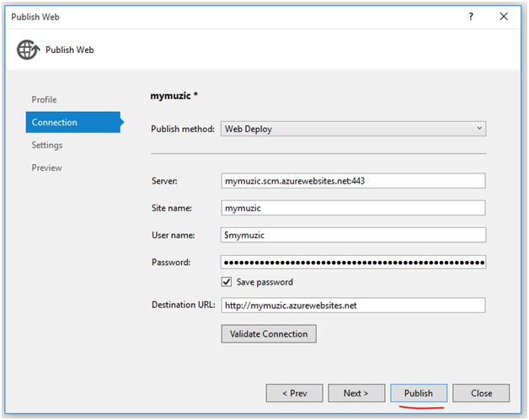Click the User name input field

pos(353,235)
